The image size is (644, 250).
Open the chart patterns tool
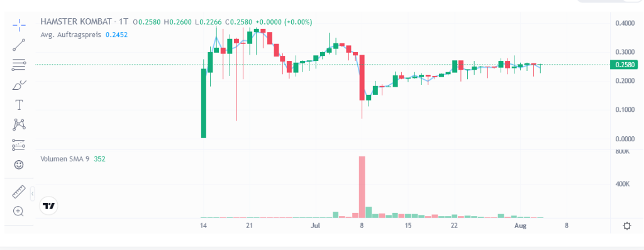pos(19,124)
